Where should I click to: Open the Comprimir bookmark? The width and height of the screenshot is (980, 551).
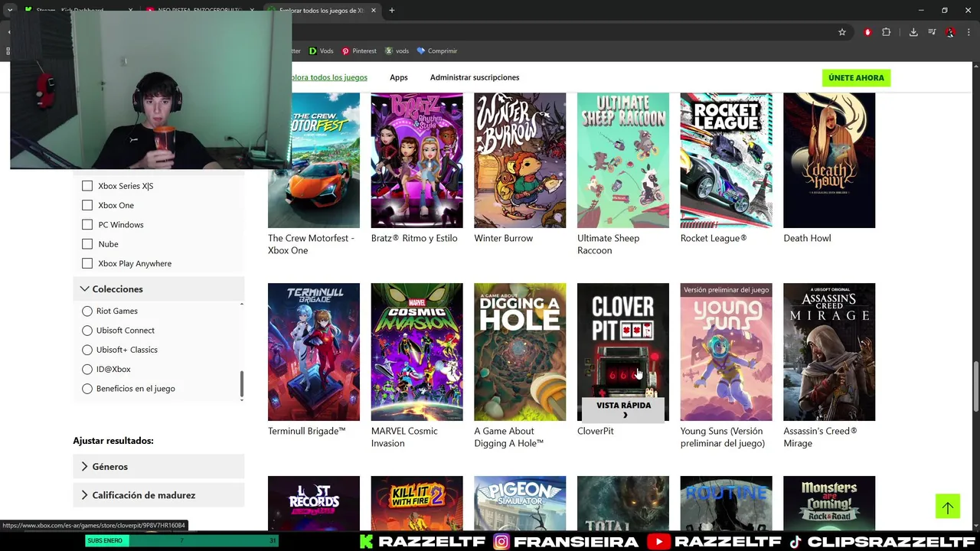pyautogui.click(x=437, y=51)
